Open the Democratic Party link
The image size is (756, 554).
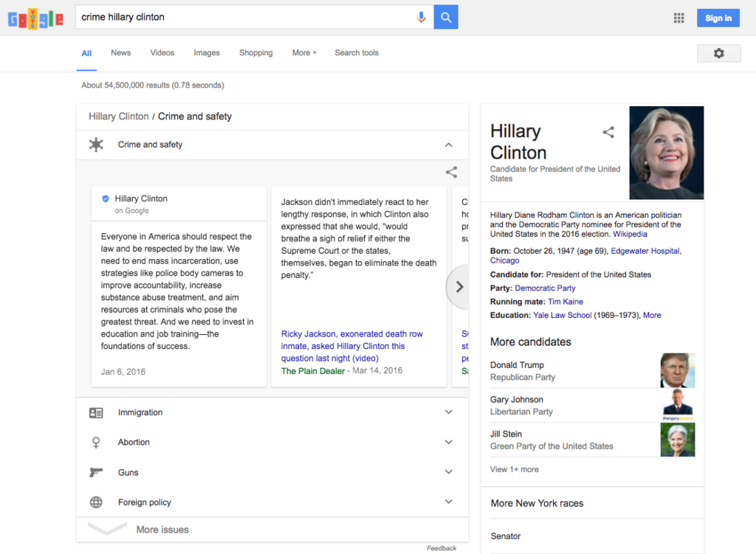(x=545, y=288)
